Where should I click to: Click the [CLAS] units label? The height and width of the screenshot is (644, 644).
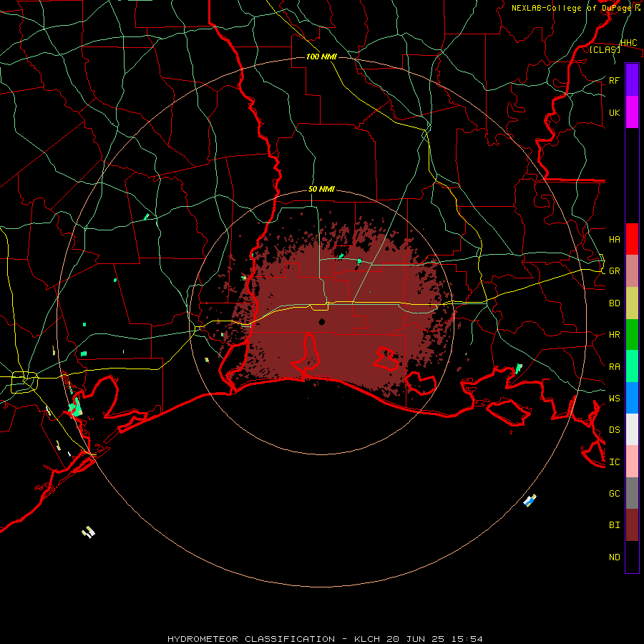pyautogui.click(x=605, y=49)
